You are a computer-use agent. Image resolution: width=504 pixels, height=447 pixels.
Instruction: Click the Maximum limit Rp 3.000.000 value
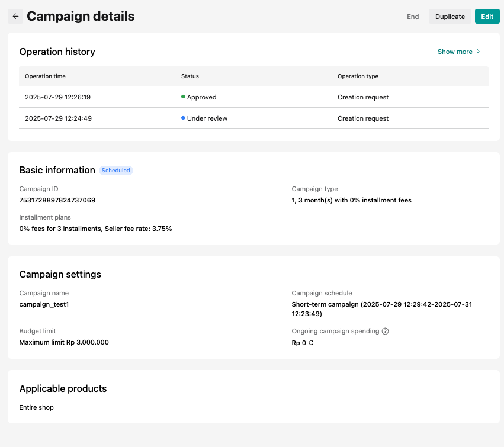pos(64,342)
